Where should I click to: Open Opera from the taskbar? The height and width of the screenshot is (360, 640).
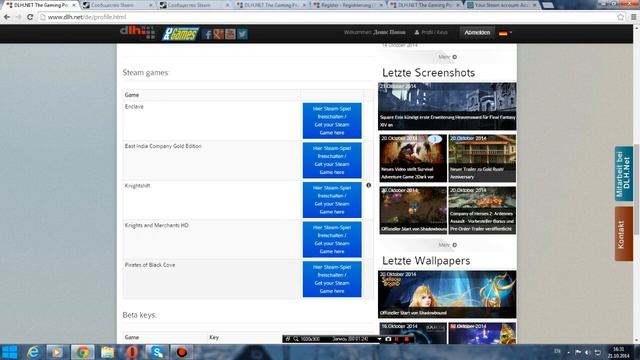point(132,352)
